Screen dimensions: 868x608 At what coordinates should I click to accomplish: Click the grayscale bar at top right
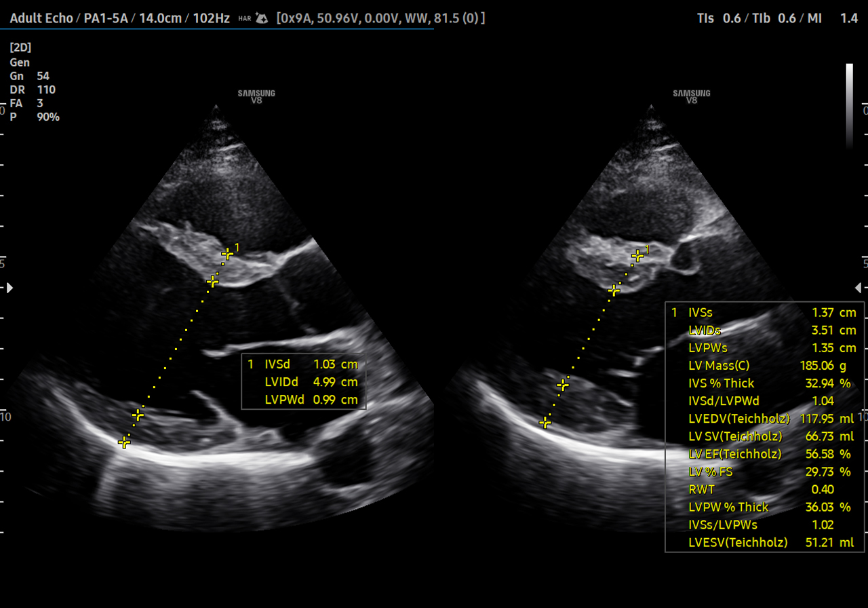point(849,105)
